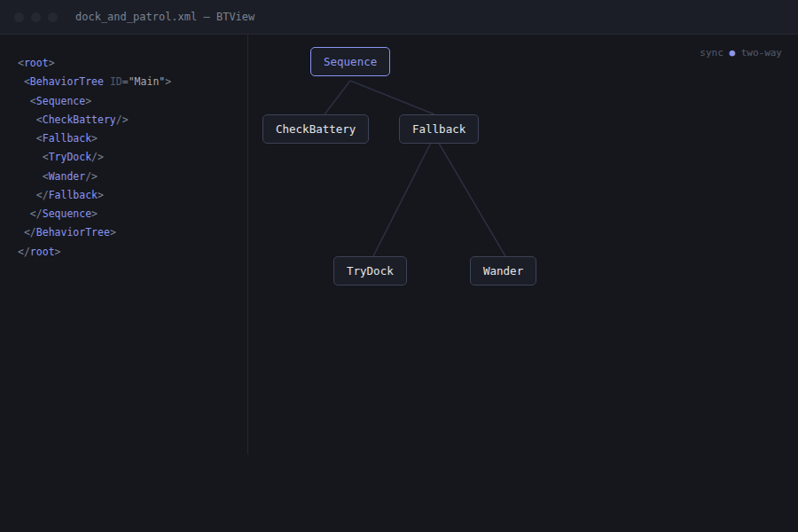This screenshot has width=798, height=532.
Task: Click the closing </Sequence> tag
Action: coord(64,214)
